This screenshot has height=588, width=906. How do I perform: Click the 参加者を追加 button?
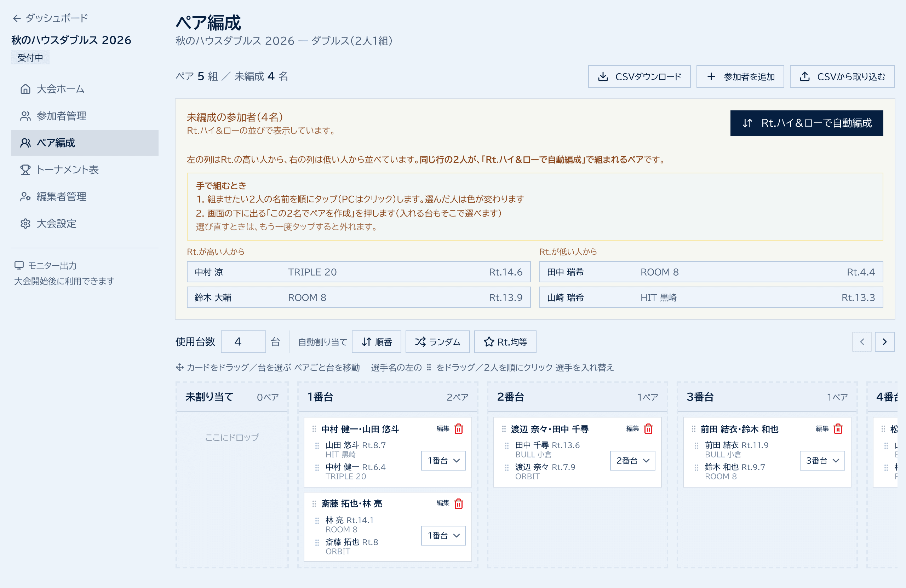tap(740, 76)
